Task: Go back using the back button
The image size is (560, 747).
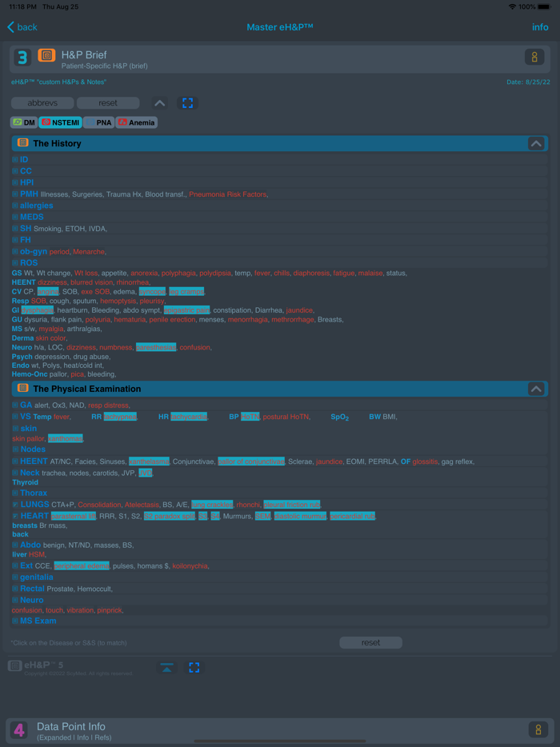Action: pyautogui.click(x=22, y=27)
